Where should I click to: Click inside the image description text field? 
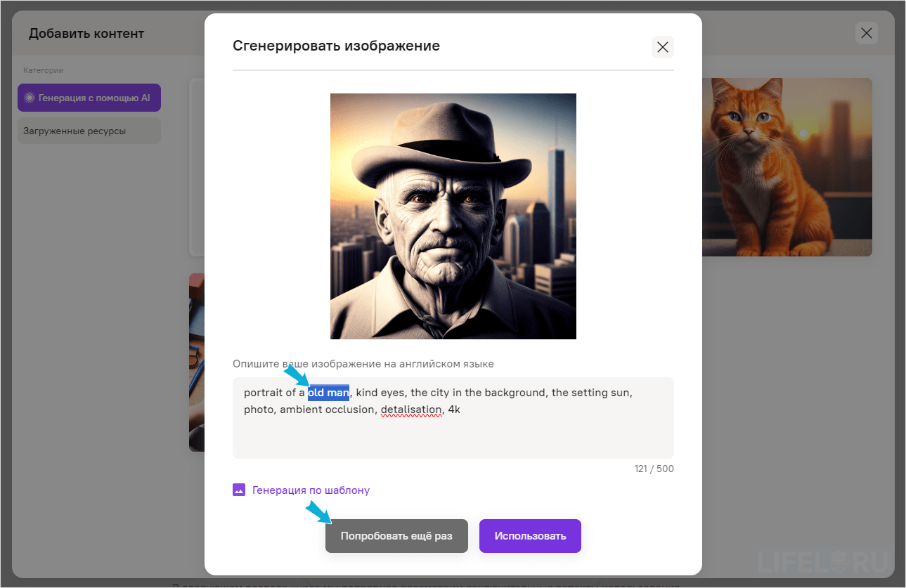point(453,418)
